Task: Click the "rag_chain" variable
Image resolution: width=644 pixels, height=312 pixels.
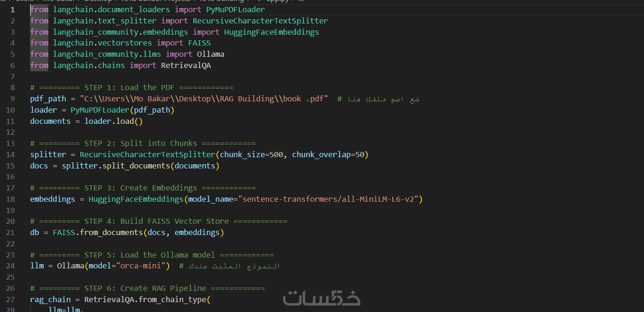Action: (50, 299)
